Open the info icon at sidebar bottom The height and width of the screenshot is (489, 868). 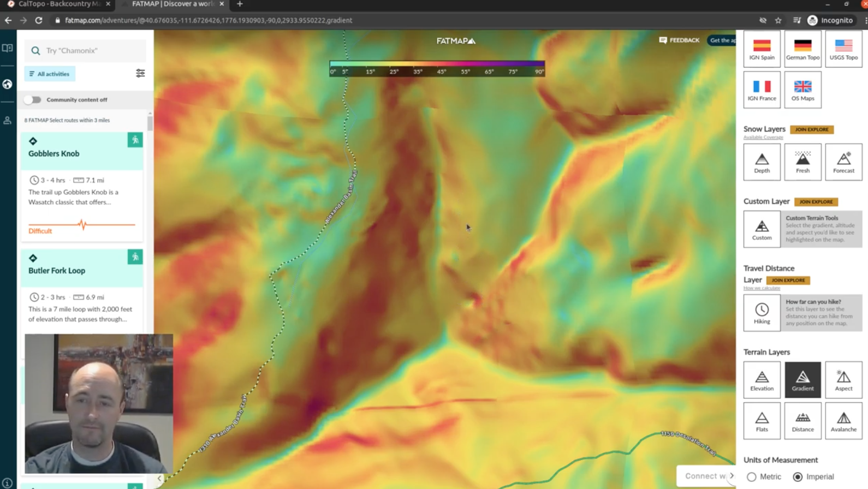coord(7,482)
